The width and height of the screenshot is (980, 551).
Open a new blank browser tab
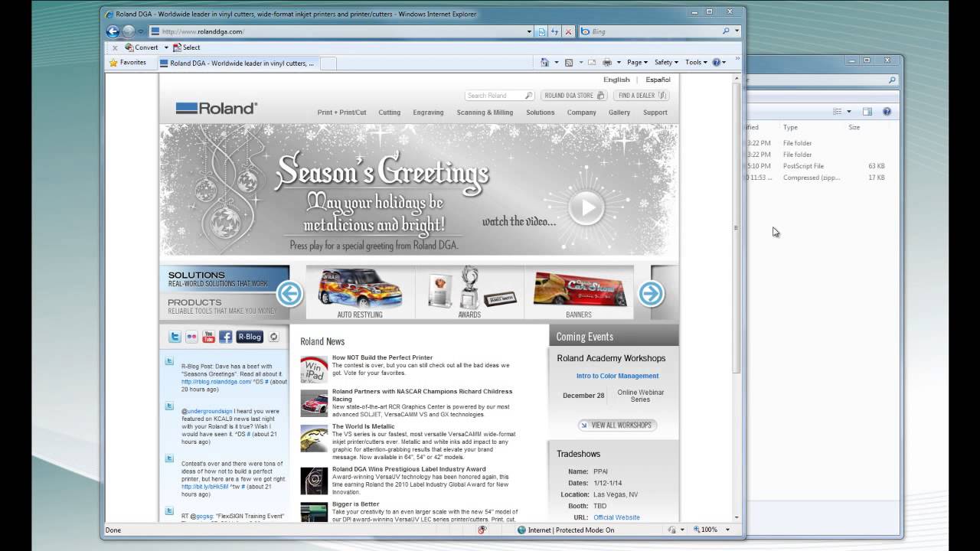tap(328, 64)
